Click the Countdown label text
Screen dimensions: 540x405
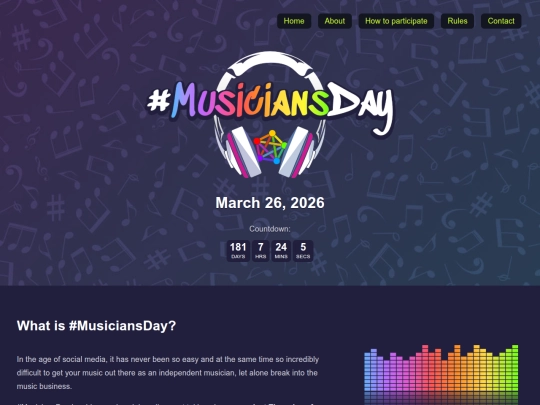pos(270,229)
